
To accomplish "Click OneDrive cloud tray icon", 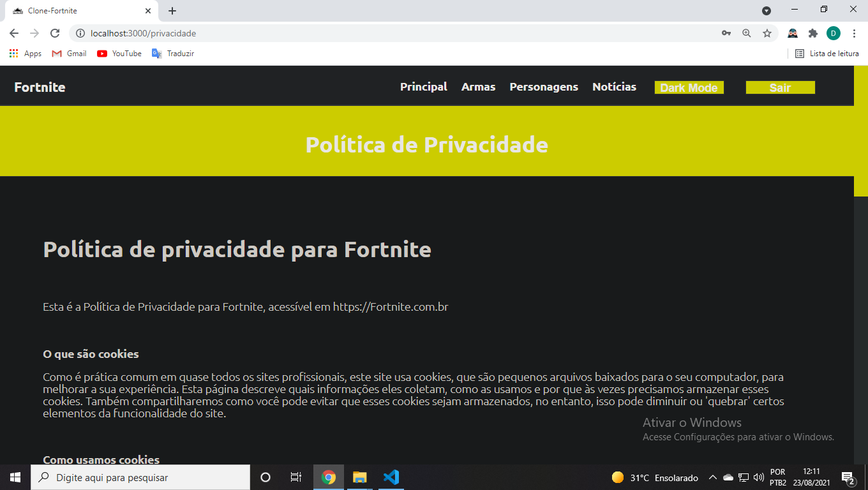I will [x=728, y=477].
